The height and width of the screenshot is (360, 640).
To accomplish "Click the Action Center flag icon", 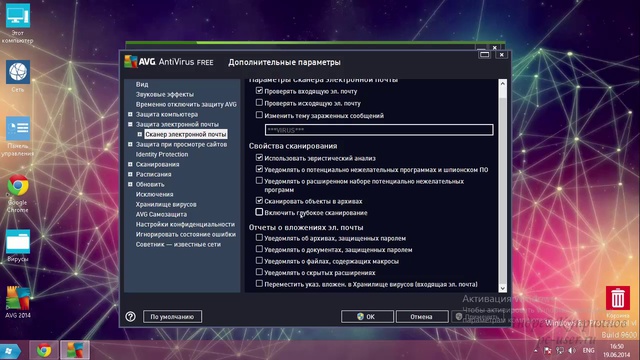I will [x=548, y=351].
